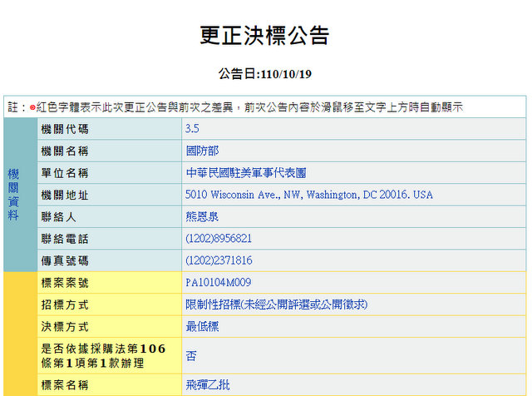Select the address 5010 Wisconsin Ave.
532x396 pixels.
[x=309, y=195]
